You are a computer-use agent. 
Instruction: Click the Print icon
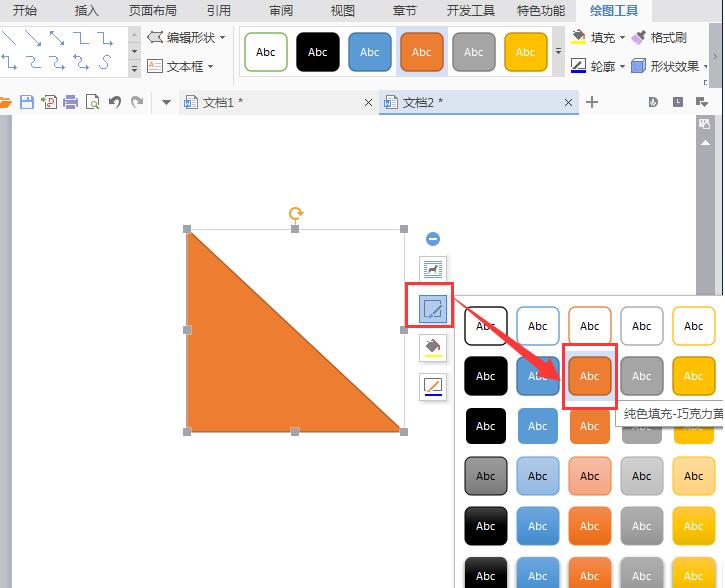click(71, 102)
